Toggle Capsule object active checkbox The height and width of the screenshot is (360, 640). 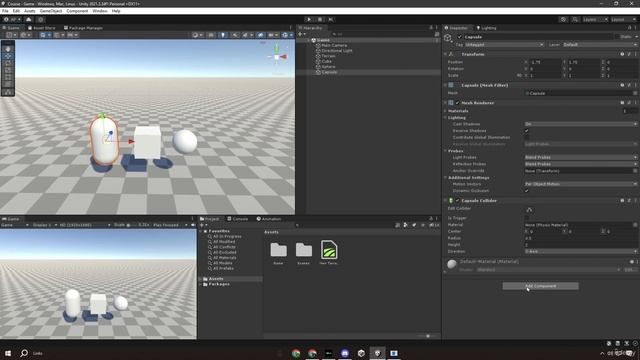[x=460, y=37]
